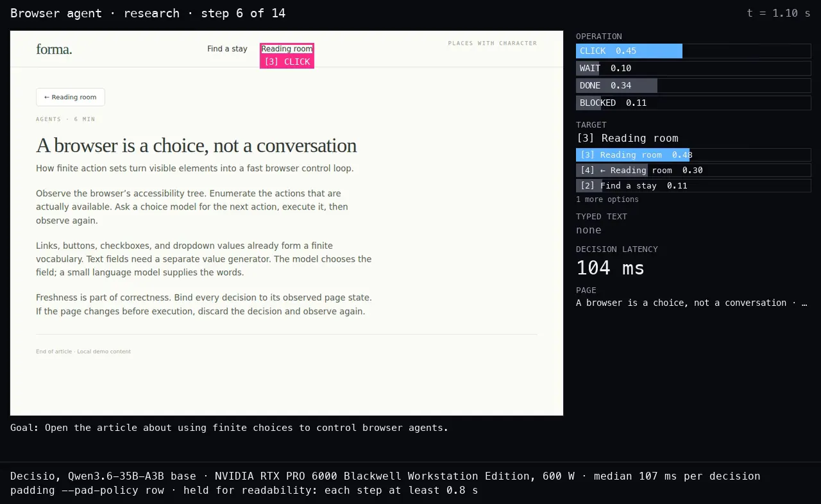Click the 'none' value under TYPED TEXT
821x504 pixels.
[589, 230]
